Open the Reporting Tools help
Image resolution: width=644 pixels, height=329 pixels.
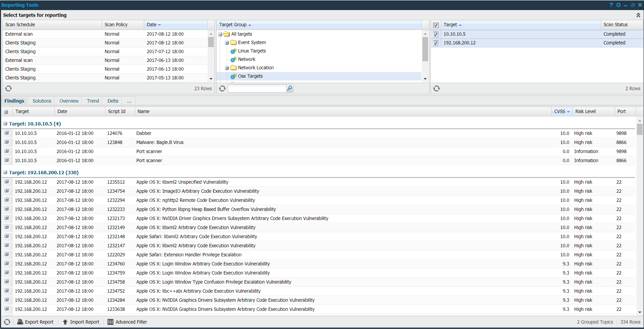[611, 5]
